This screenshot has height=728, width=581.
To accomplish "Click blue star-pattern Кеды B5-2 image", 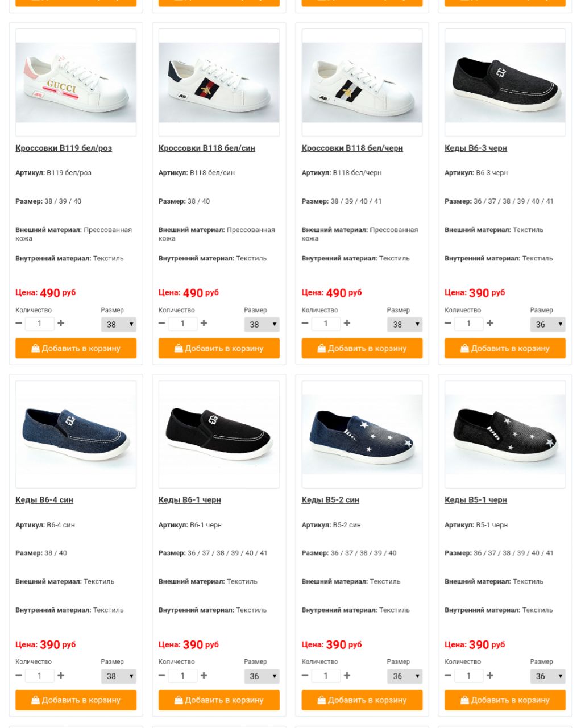I will [362, 435].
